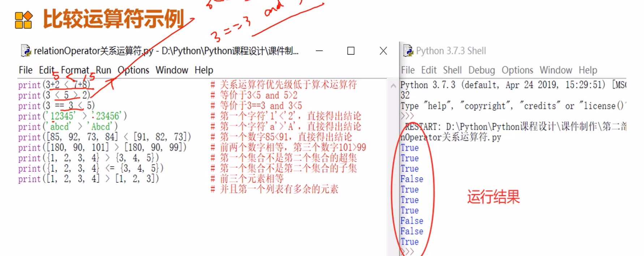644x256 pixels.
Task: Click the code line print(3+2 < 7+8)
Action: click(x=54, y=85)
